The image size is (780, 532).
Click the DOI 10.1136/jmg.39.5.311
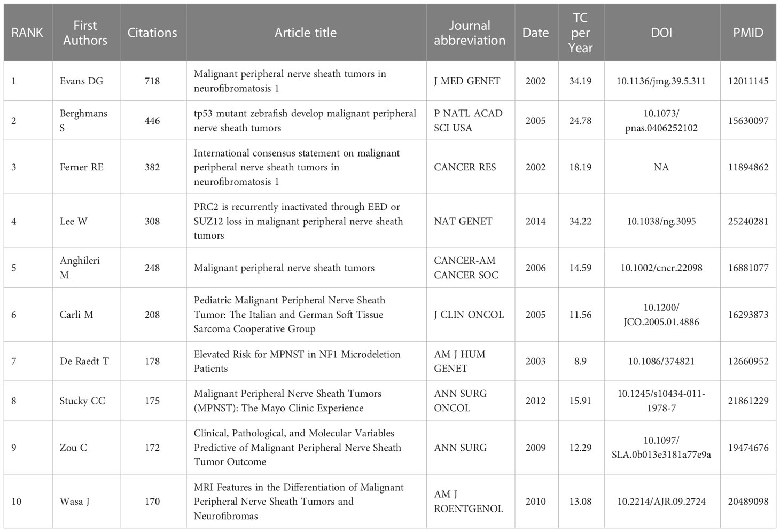pyautogui.click(x=661, y=81)
